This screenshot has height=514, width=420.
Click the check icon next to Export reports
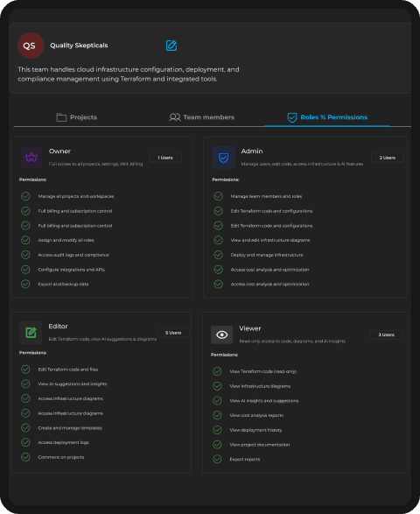click(217, 459)
